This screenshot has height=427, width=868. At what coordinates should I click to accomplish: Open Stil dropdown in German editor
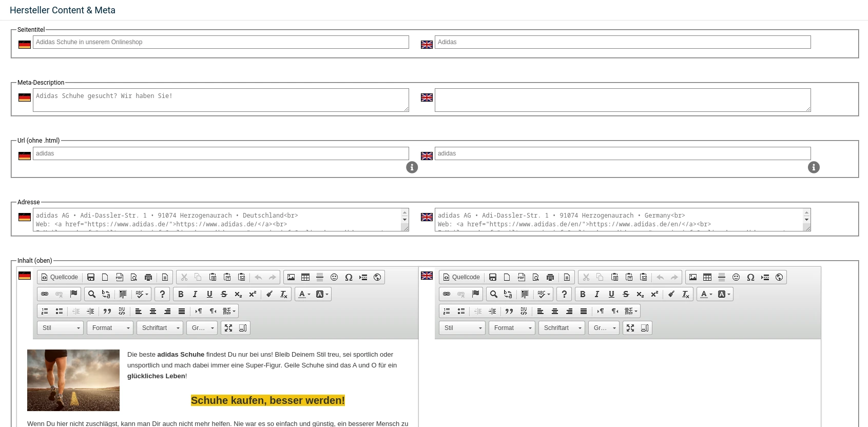pyautogui.click(x=60, y=328)
